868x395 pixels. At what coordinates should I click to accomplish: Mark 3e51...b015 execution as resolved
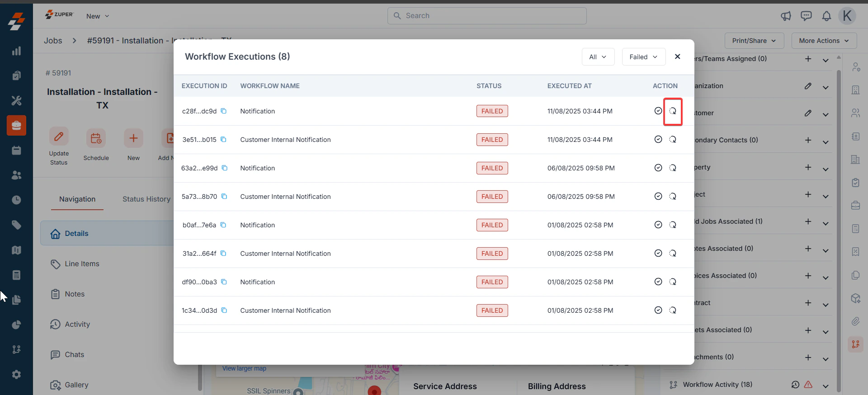[x=658, y=139]
